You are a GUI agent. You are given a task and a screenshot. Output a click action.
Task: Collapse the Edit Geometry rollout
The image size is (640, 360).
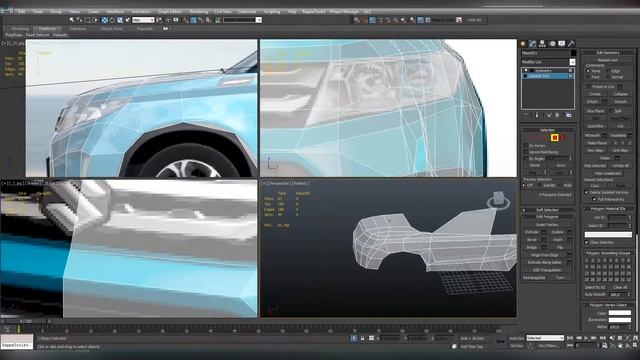pos(607,53)
